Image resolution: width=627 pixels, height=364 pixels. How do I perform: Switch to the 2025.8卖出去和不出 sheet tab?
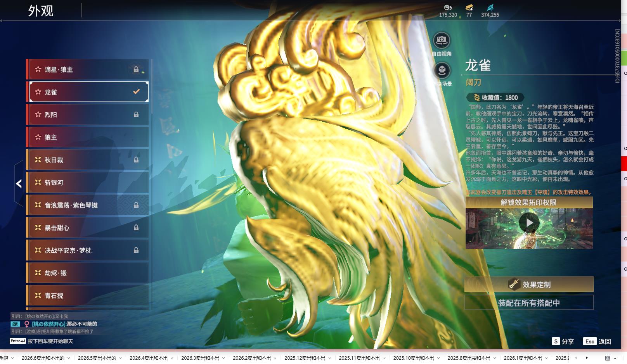click(x=469, y=358)
